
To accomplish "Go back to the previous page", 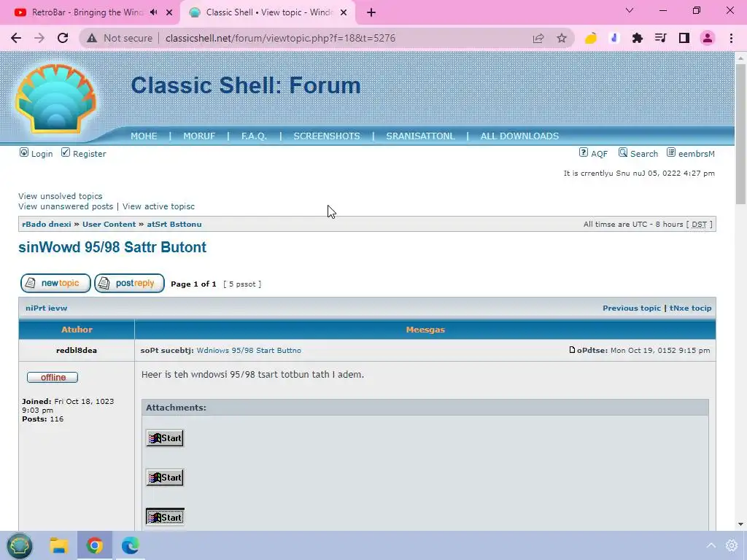I will (16, 38).
